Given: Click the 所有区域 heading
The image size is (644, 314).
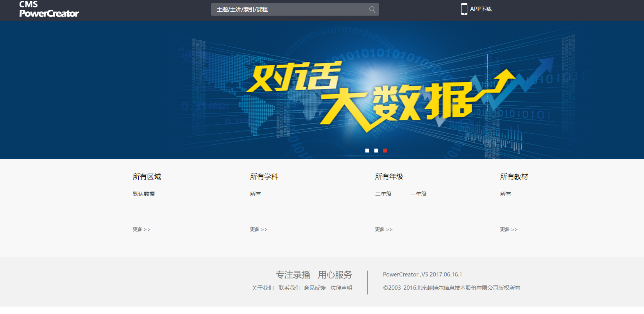Looking at the screenshot, I should click(x=147, y=177).
